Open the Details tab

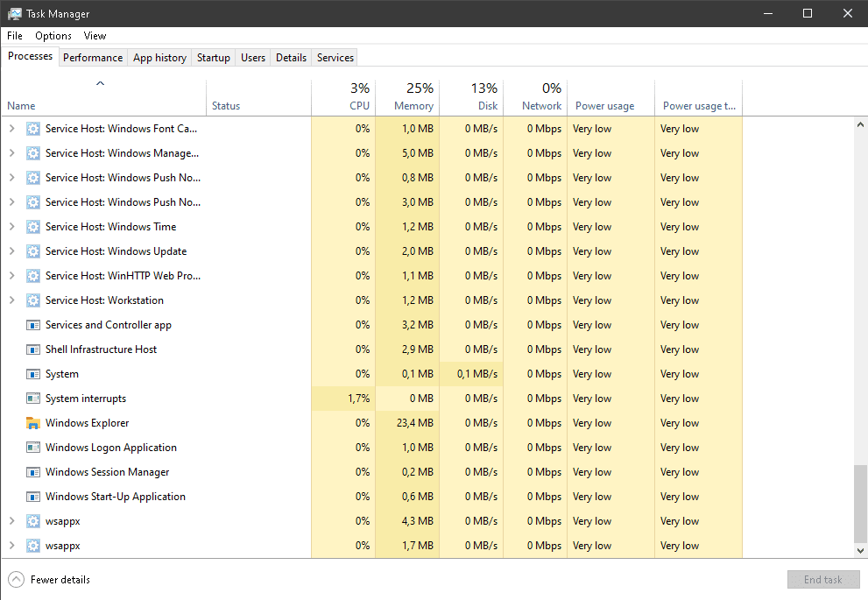point(291,58)
